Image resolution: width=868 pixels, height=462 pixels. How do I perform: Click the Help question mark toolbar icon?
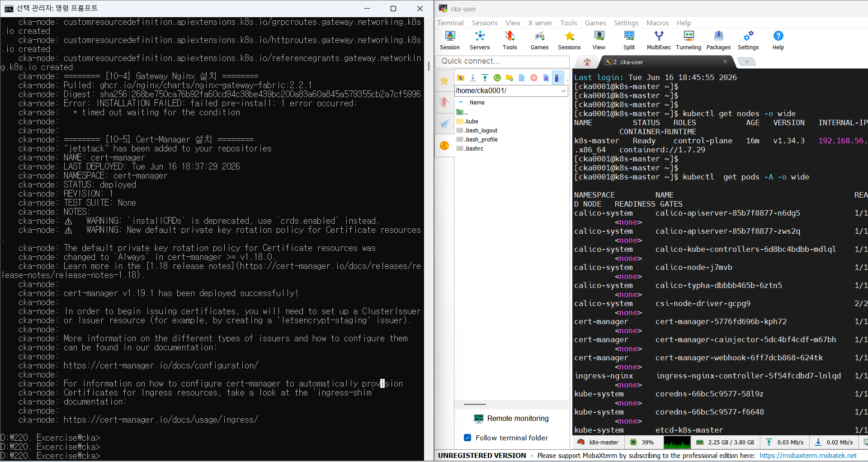pos(778,40)
